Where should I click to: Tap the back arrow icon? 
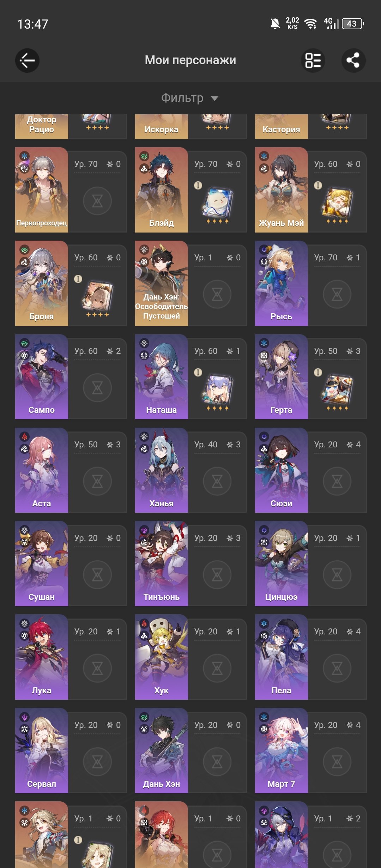tap(27, 60)
